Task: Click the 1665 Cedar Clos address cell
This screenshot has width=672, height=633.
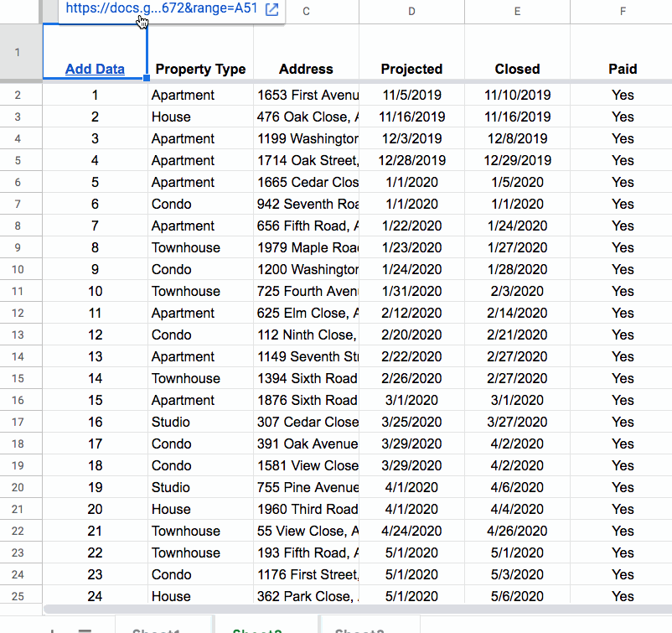Action: [306, 182]
